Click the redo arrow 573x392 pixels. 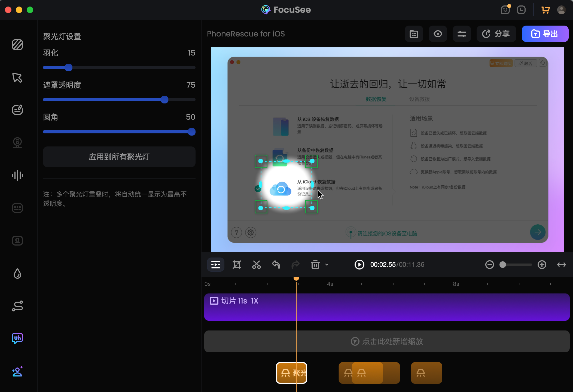(296, 265)
